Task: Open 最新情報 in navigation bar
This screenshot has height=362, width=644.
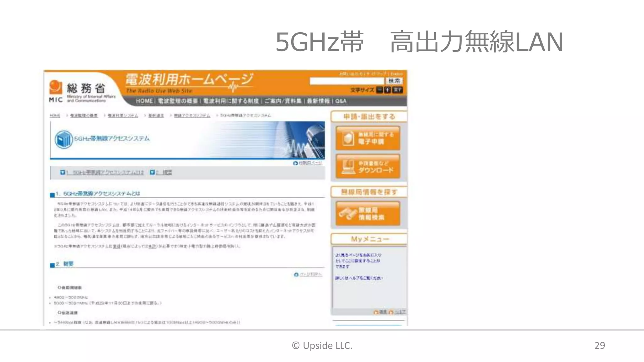Action: pos(318,101)
